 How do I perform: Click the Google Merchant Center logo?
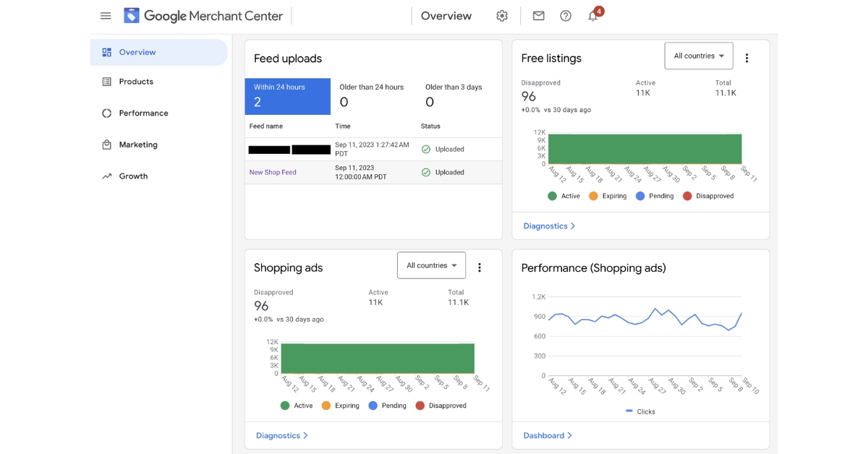(202, 16)
